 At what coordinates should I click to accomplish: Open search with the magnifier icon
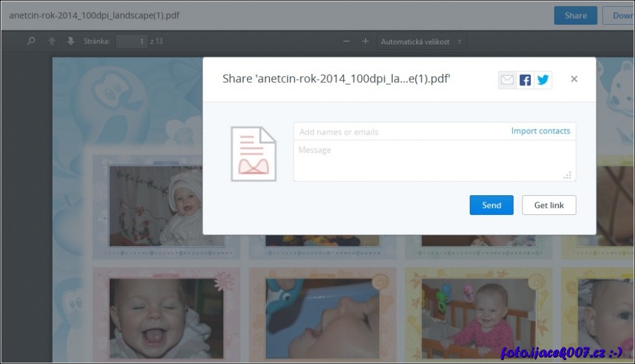(31, 42)
